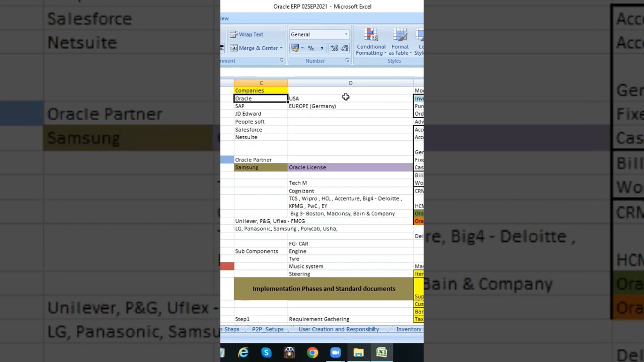Click the Netsuite cell
Image resolution: width=644 pixels, height=362 pixels.
coord(261,137)
